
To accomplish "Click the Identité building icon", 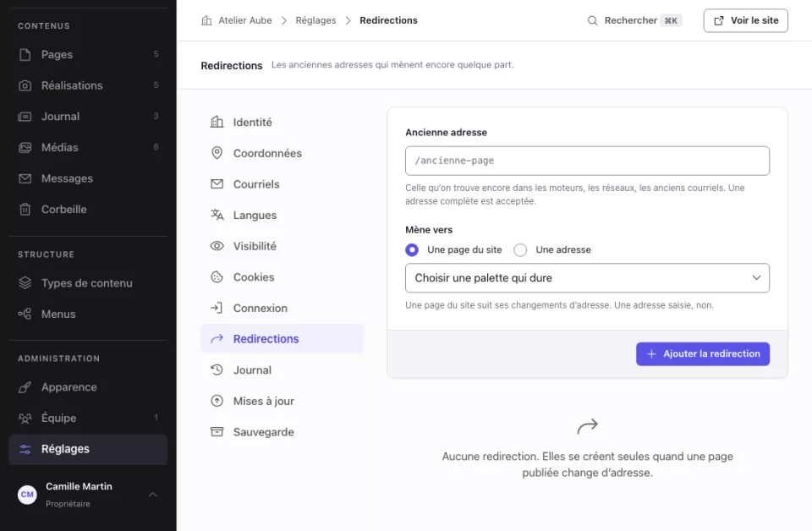I will click(217, 122).
